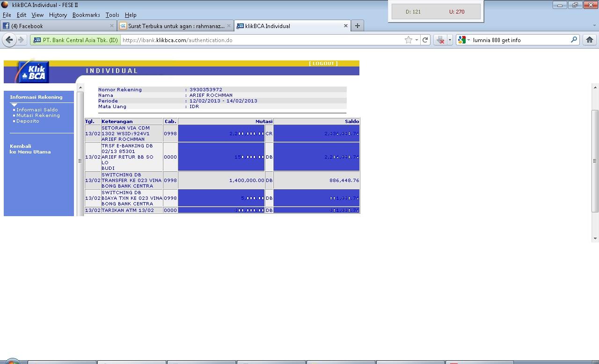
Task: Click the search magnifier icon
Action: [574, 40]
